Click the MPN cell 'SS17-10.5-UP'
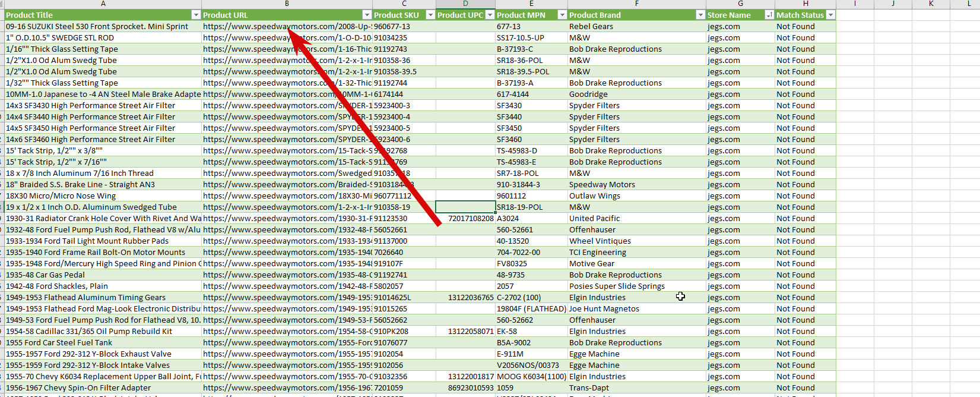The image size is (980, 397). (x=531, y=37)
